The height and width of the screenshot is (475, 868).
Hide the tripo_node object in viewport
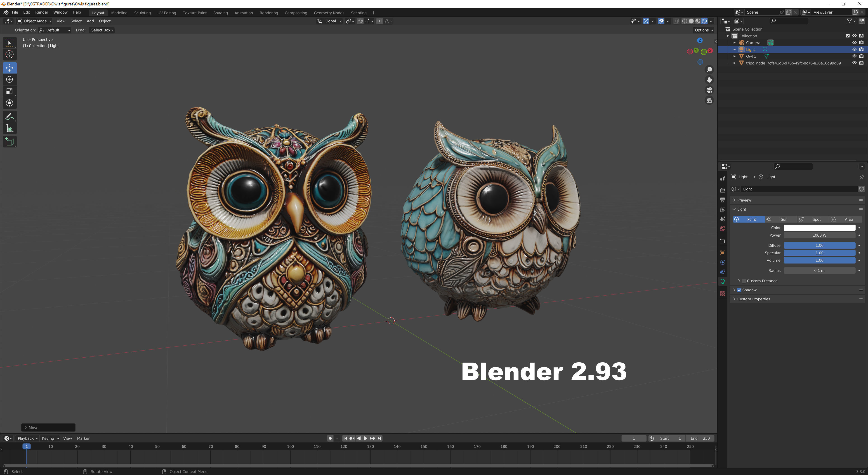pos(854,63)
